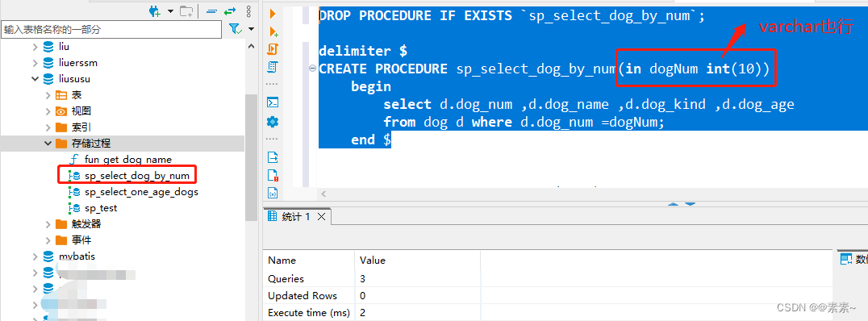Collapse the liususu database node
Image resolution: width=868 pixels, height=321 pixels.
[35, 79]
